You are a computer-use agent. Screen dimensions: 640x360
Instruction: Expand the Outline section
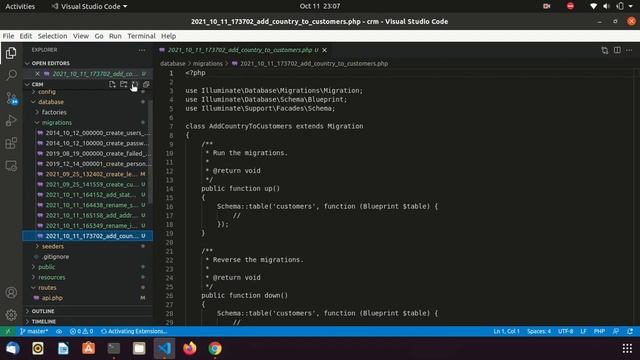[x=88, y=311]
